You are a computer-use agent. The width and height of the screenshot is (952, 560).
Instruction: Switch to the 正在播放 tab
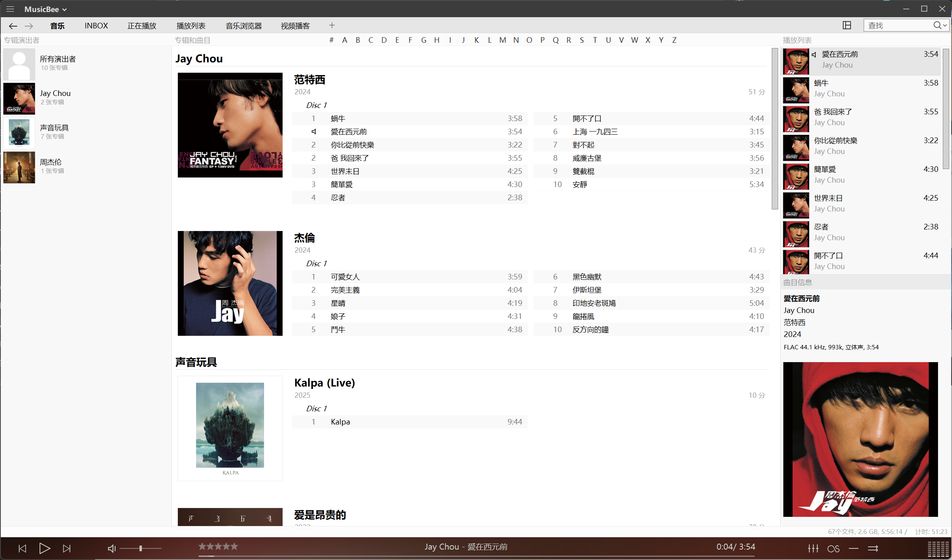[x=142, y=26]
